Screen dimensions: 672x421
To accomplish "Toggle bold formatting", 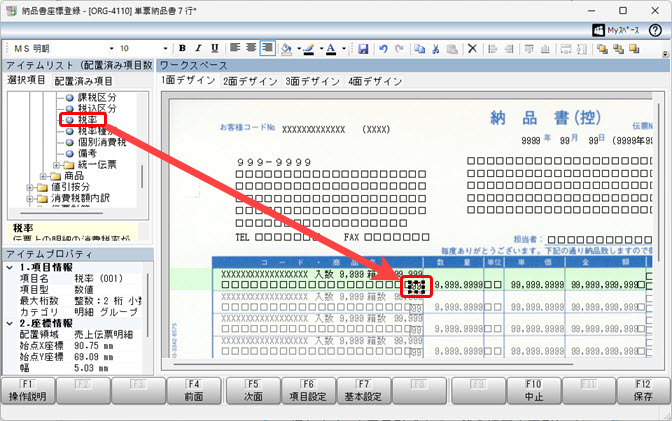I will point(182,48).
